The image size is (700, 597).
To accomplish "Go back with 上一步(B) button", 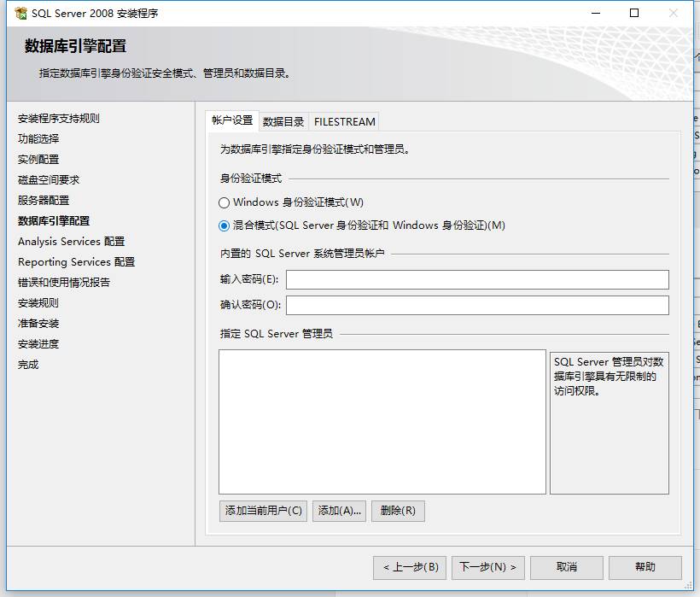I will (410, 567).
